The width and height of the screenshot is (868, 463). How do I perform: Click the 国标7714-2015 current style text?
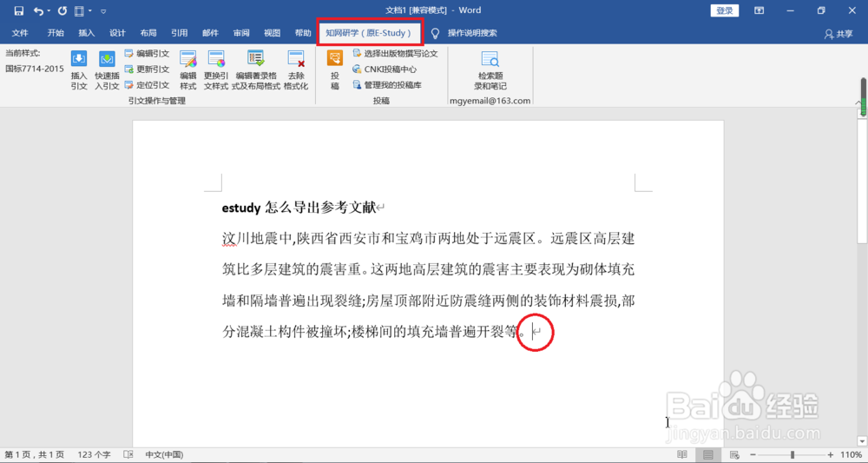click(35, 69)
